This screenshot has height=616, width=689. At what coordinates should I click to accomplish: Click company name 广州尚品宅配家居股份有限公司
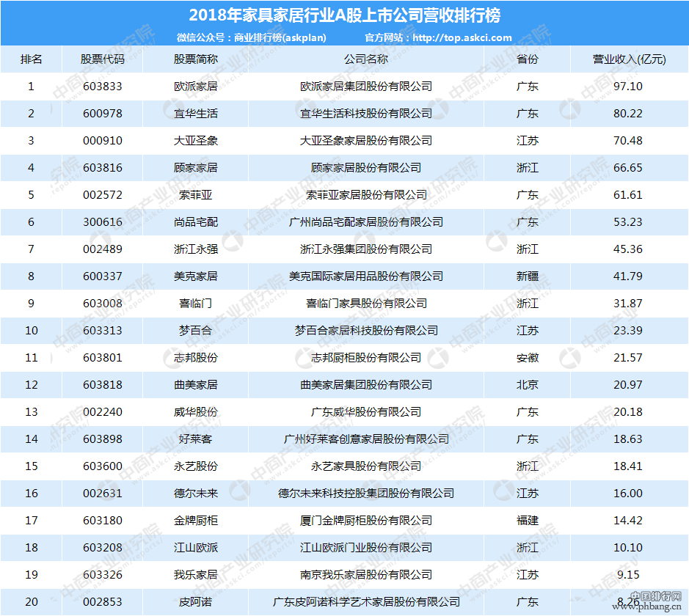[366, 222]
